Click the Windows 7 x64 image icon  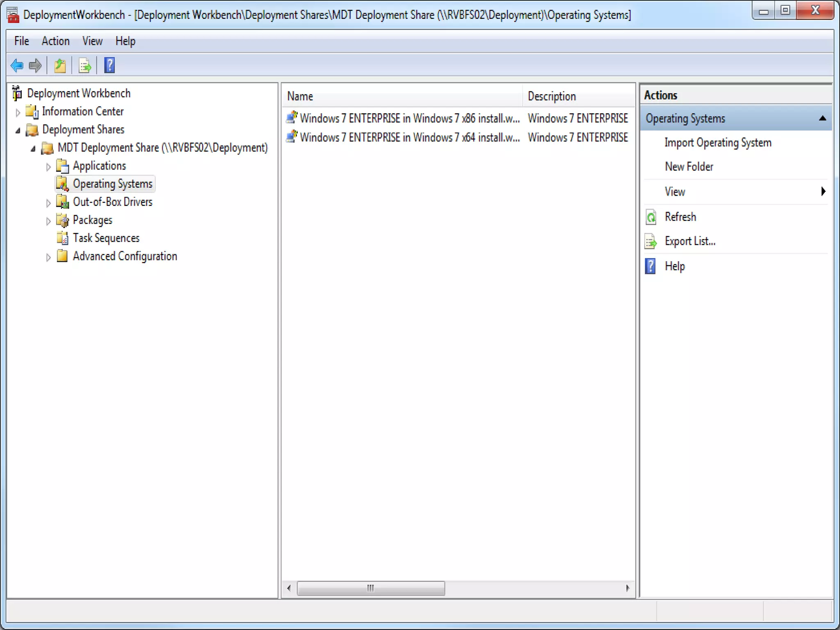[x=292, y=137]
